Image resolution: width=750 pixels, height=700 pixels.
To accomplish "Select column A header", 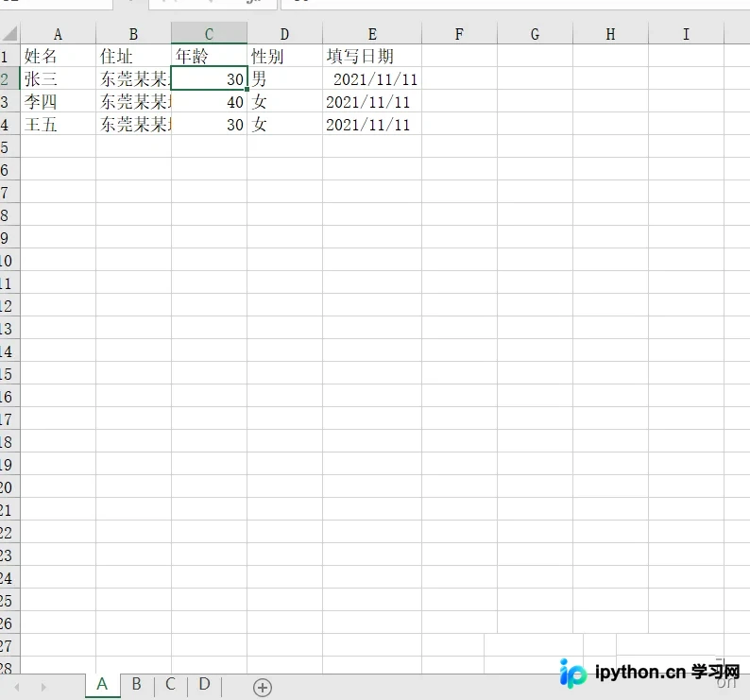I will 58,33.
